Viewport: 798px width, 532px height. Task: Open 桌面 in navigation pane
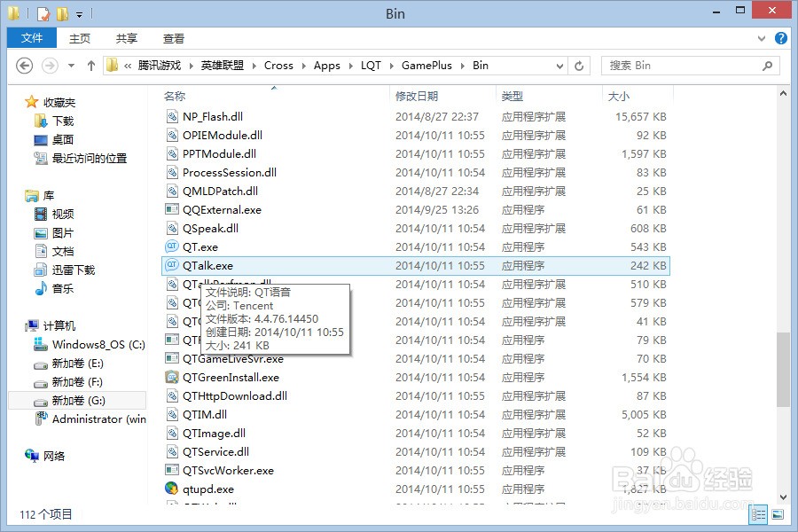tap(63, 139)
